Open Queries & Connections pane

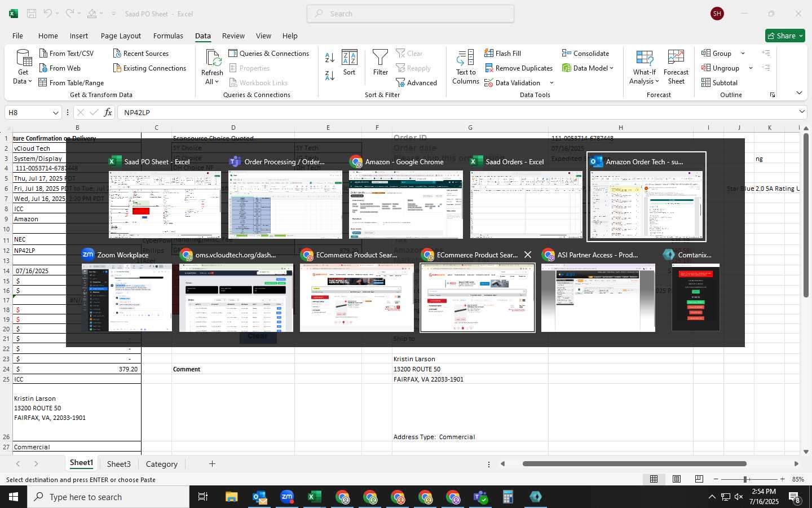tap(269, 53)
